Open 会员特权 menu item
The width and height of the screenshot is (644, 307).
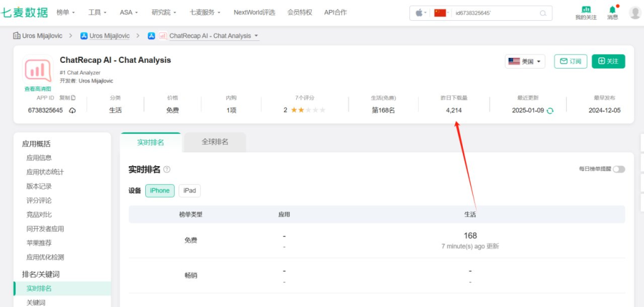click(x=300, y=13)
